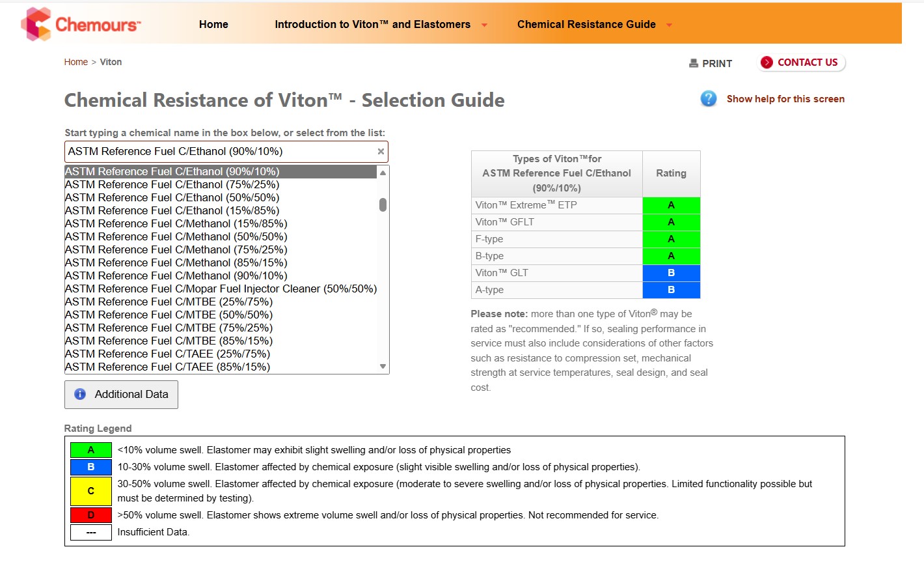Click the printer icon beside PRINT

tap(694, 63)
